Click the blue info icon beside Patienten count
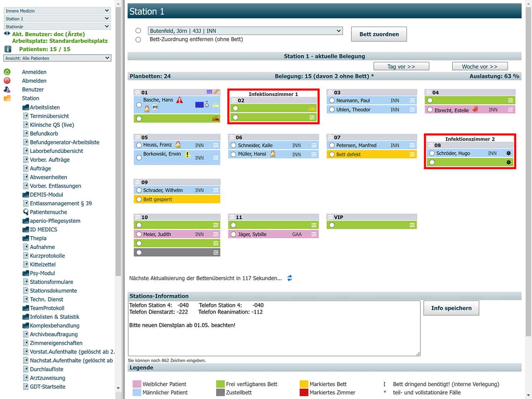The height and width of the screenshot is (399, 532). click(7, 49)
